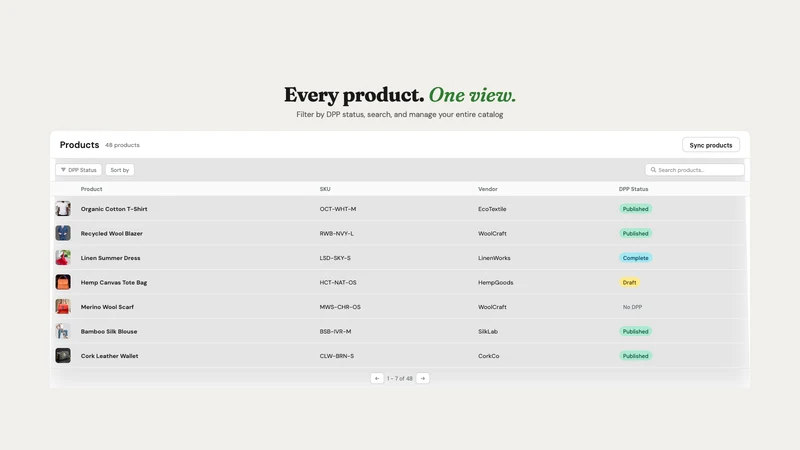Select Linen Summer Dress product name

pos(110,258)
